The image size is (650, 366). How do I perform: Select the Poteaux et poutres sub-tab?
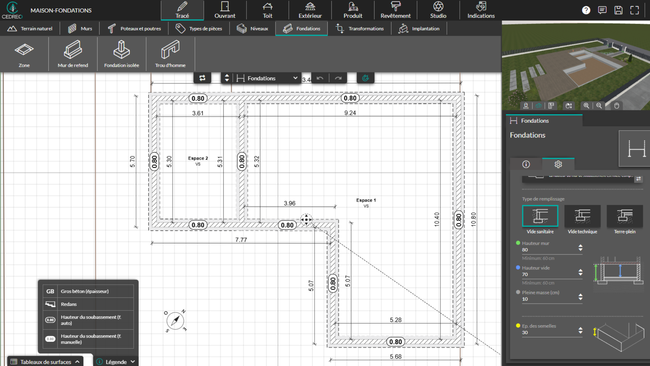pos(134,29)
